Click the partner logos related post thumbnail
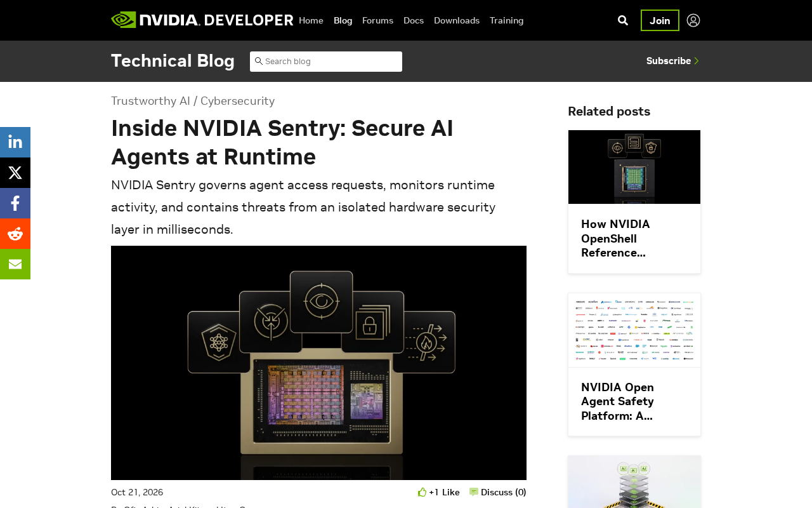Viewport: 812px width, 508px height. pos(634,330)
